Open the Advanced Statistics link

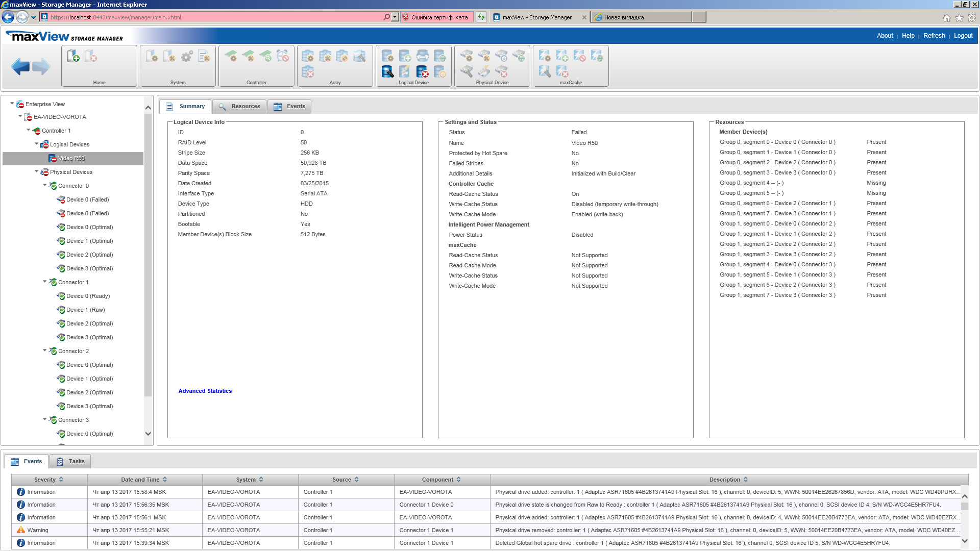point(205,391)
